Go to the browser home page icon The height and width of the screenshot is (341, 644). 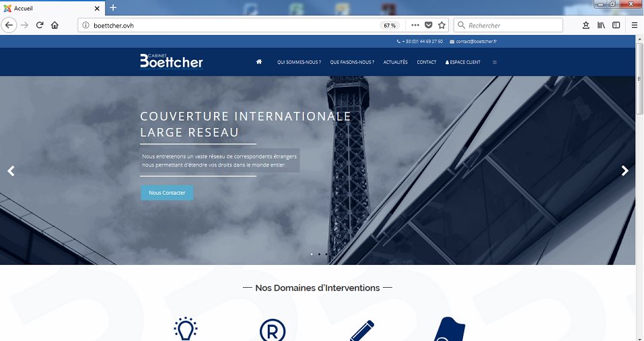(55, 25)
